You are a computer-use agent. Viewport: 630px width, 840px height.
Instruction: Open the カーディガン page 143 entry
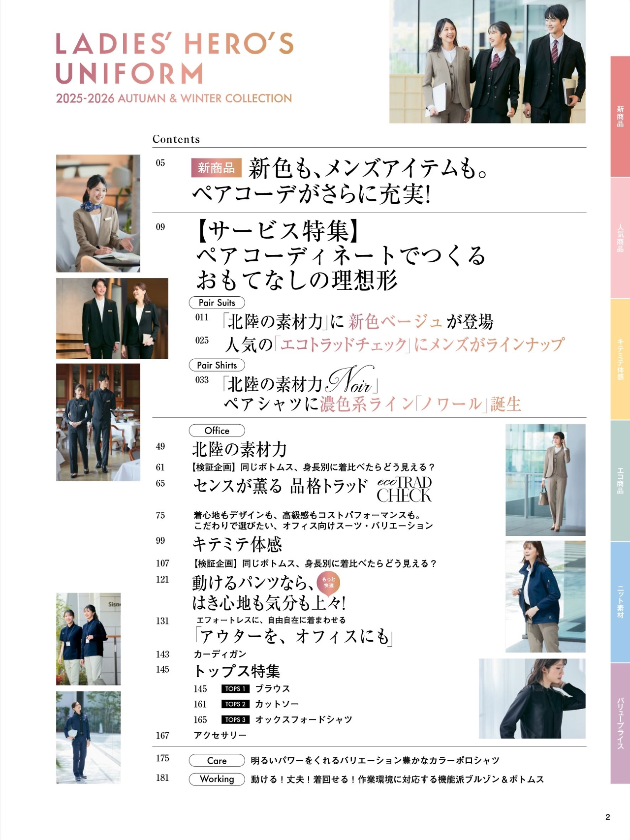pos(220,654)
